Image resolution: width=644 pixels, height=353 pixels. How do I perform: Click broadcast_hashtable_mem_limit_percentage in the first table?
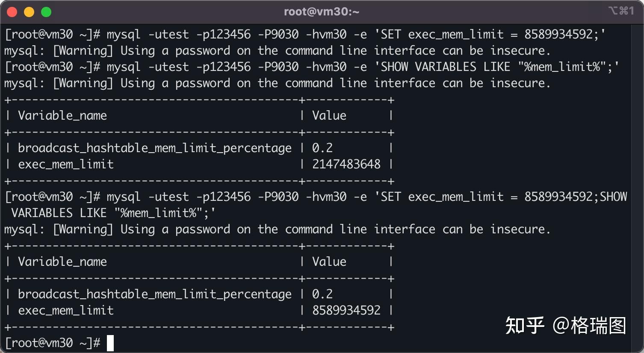click(155, 148)
